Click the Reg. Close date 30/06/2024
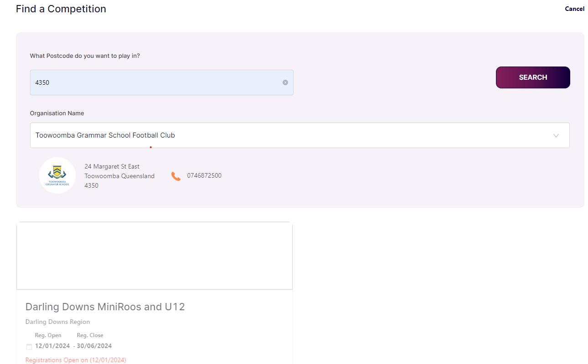The height and width of the screenshot is (364, 588). pyautogui.click(x=94, y=346)
